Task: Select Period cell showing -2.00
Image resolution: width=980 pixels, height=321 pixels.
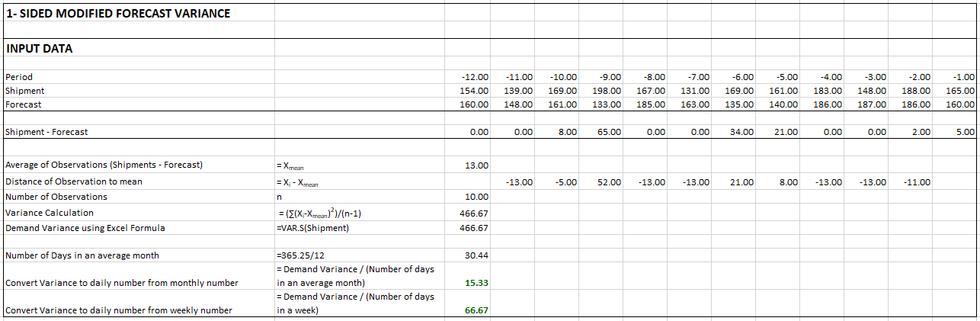Action: tap(910, 77)
